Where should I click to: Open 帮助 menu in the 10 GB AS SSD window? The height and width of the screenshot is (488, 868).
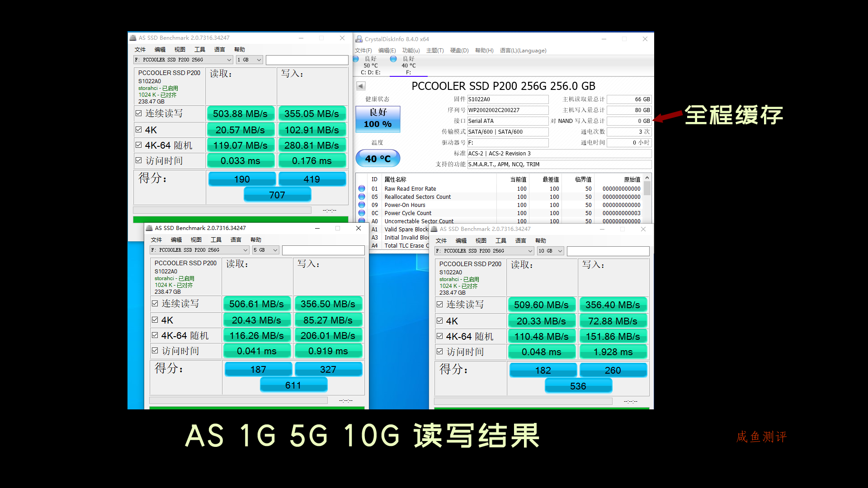pos(541,241)
